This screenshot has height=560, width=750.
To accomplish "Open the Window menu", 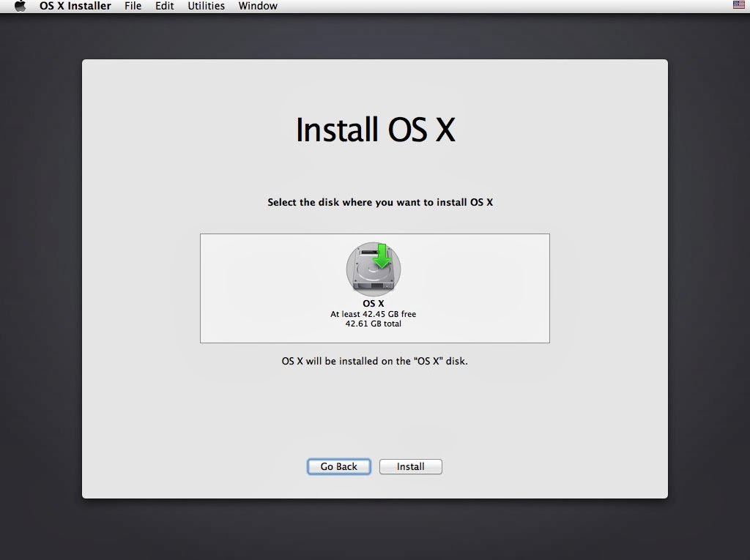I will pyautogui.click(x=258, y=6).
